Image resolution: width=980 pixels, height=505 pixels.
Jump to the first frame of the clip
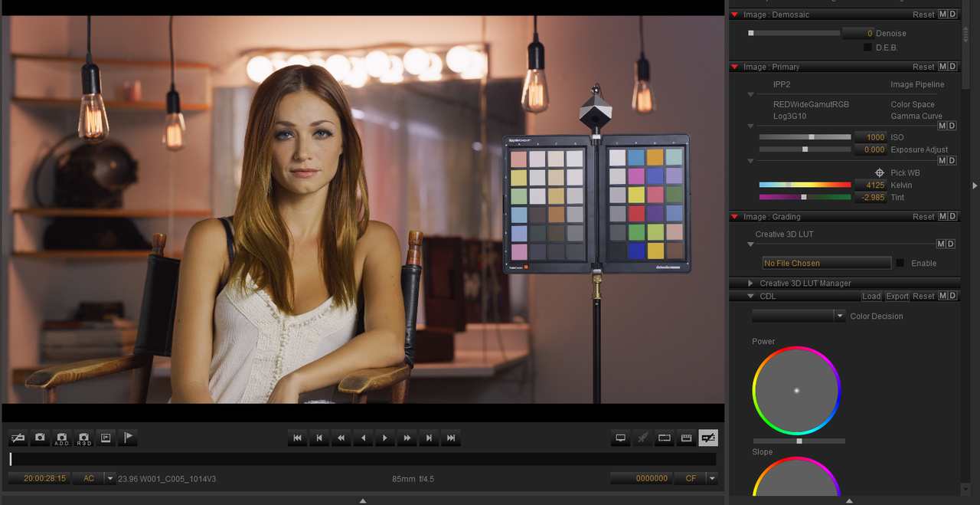pos(297,438)
